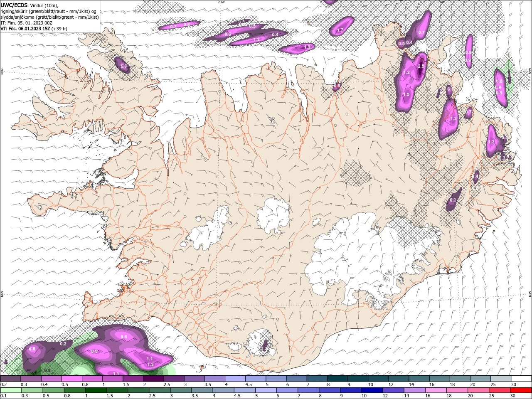
Task: Click the dark teal legend swatch labeled 8
Action: coord(337,378)
